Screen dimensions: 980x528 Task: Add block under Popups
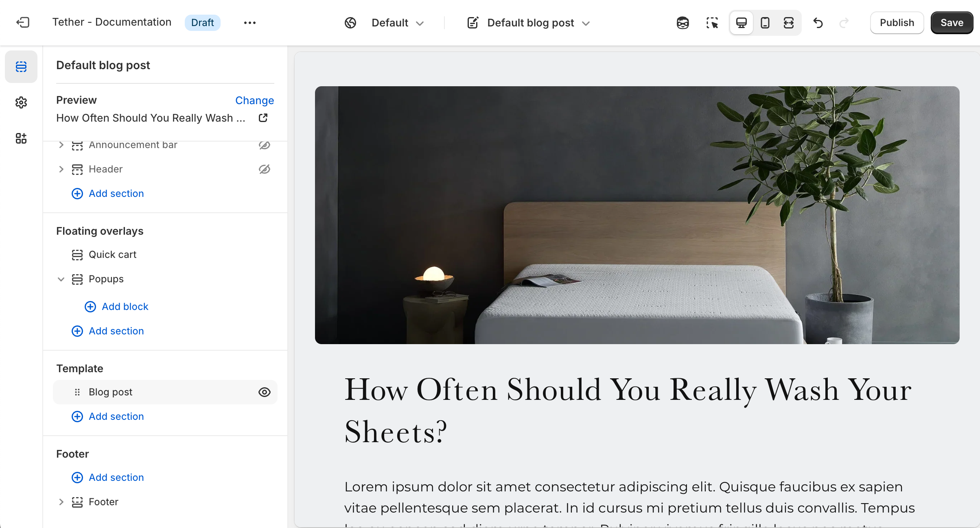pos(116,307)
